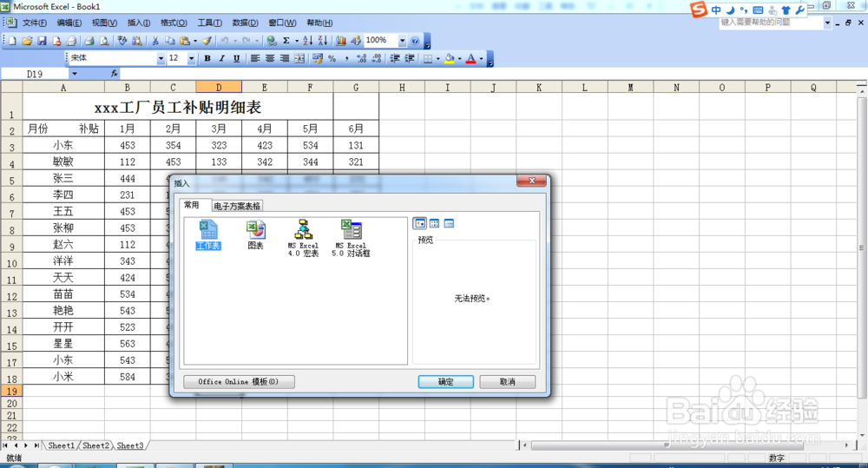Image resolution: width=868 pixels, height=468 pixels.
Task: Align text right
Action: point(285,58)
